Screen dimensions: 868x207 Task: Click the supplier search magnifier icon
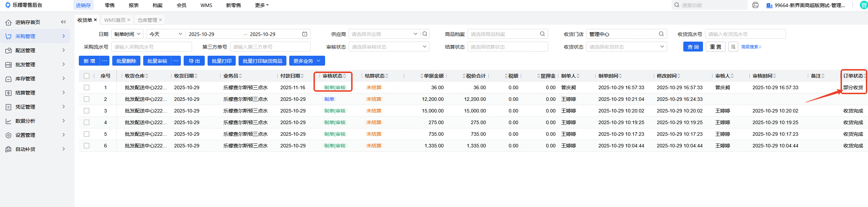click(x=425, y=34)
